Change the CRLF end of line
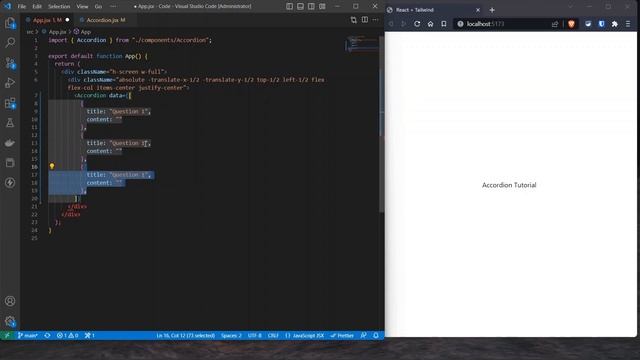Viewport: 640px width, 360px height. coord(273,335)
